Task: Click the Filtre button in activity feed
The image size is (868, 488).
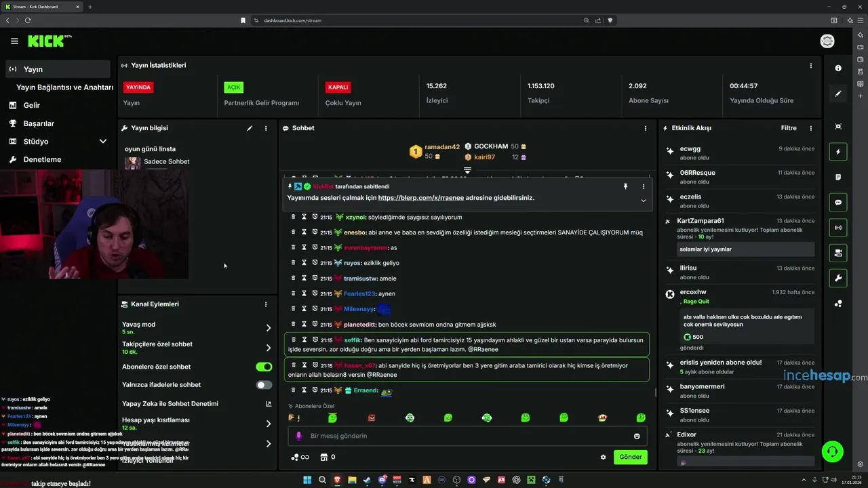Action: point(789,128)
